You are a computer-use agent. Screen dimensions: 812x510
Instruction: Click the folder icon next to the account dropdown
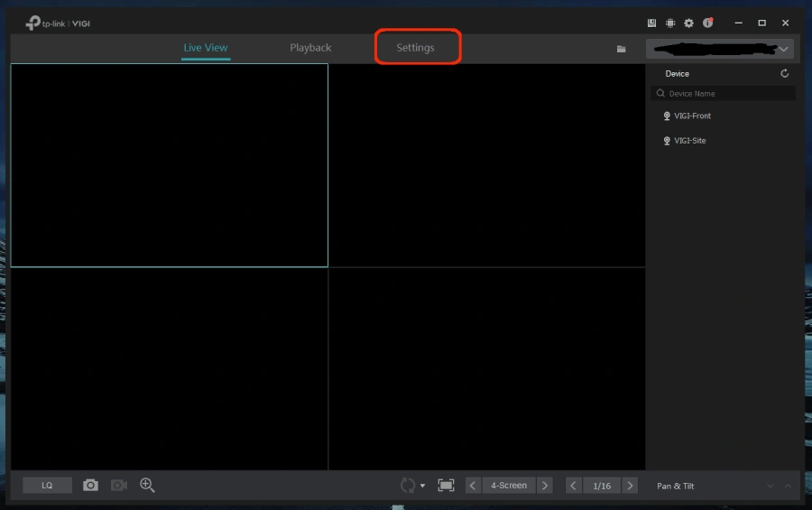point(622,50)
